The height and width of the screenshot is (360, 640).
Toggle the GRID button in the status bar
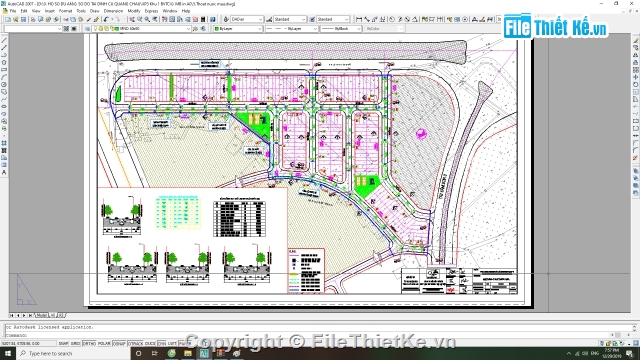pyautogui.click(x=76, y=344)
